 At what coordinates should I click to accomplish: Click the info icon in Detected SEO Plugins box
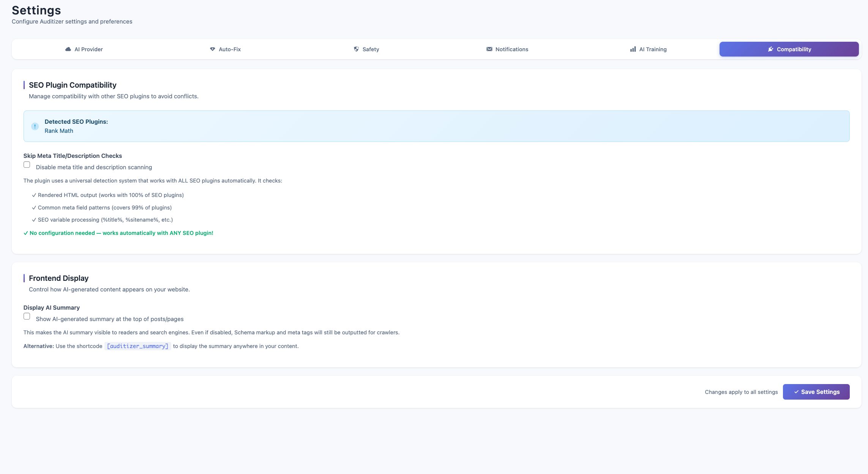coord(35,126)
